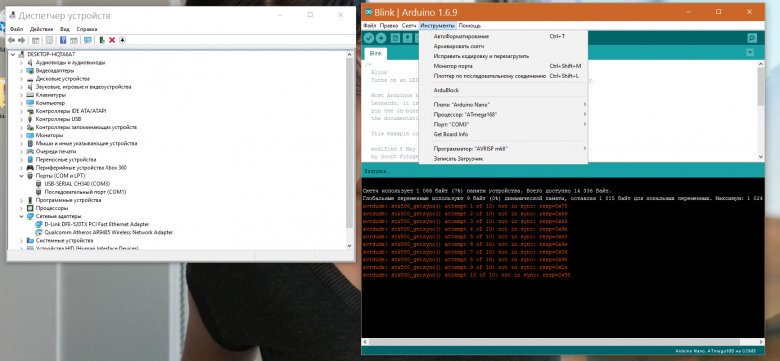Choose Монитор порта menu entry
This screenshot has height=361, width=780.
pyautogui.click(x=503, y=66)
